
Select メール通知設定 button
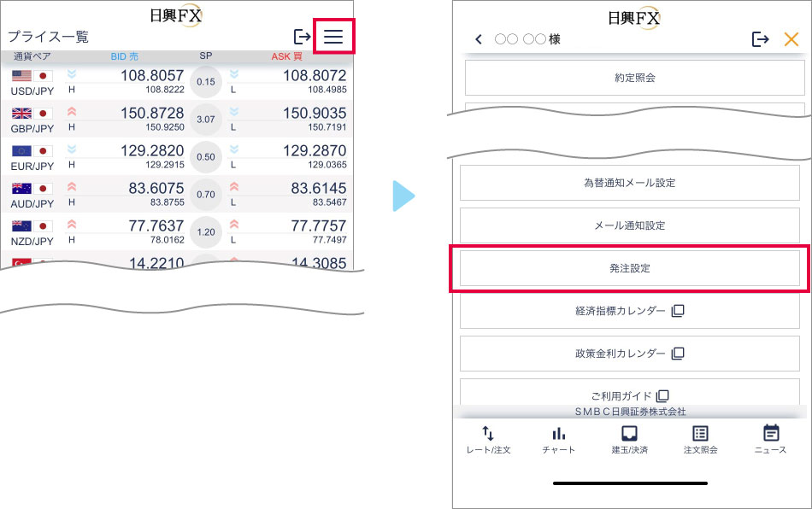point(630,225)
